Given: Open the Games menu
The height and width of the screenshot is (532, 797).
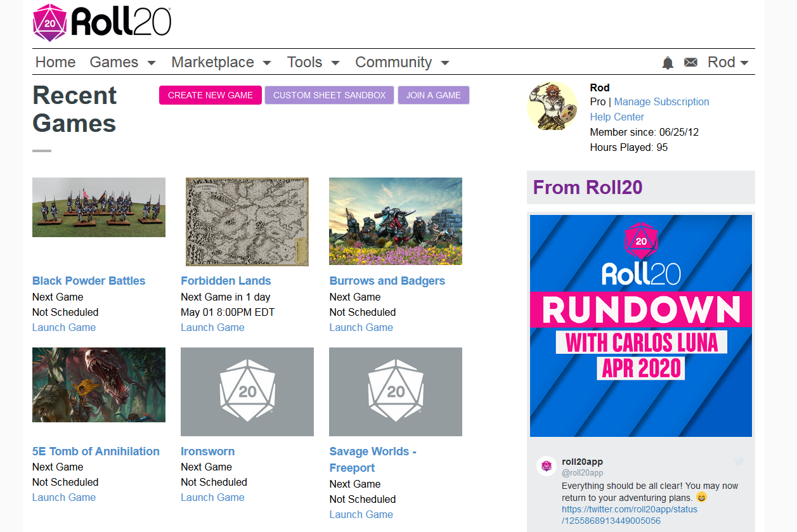Looking at the screenshot, I should pos(114,62).
